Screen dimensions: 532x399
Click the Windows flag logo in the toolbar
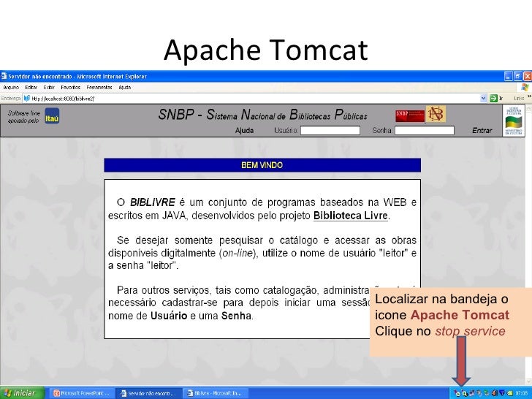coord(525,87)
